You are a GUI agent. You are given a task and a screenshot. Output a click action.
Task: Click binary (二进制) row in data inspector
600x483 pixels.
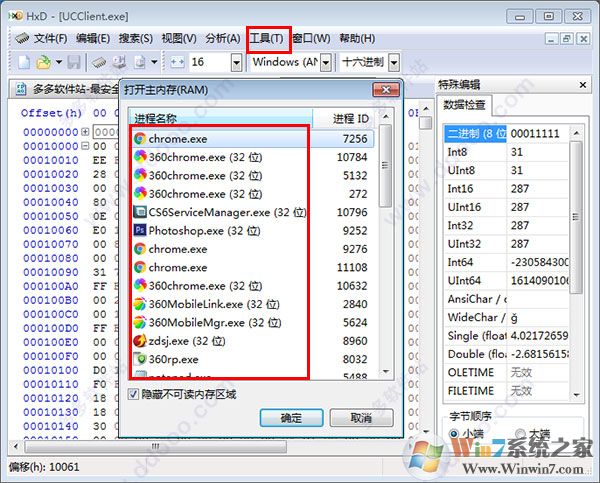pos(506,133)
